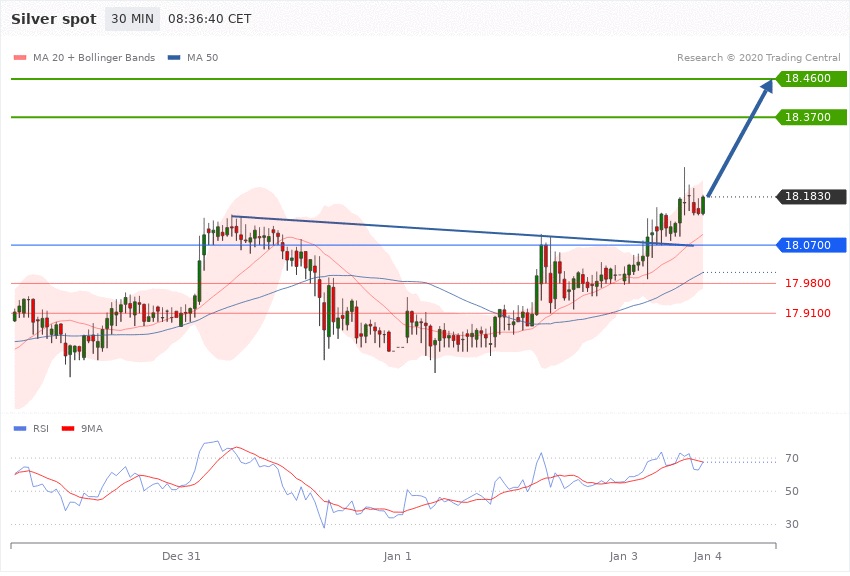Viewport: 850px width, 576px height.
Task: Click the 17.9800 support level label
Action: (x=808, y=283)
